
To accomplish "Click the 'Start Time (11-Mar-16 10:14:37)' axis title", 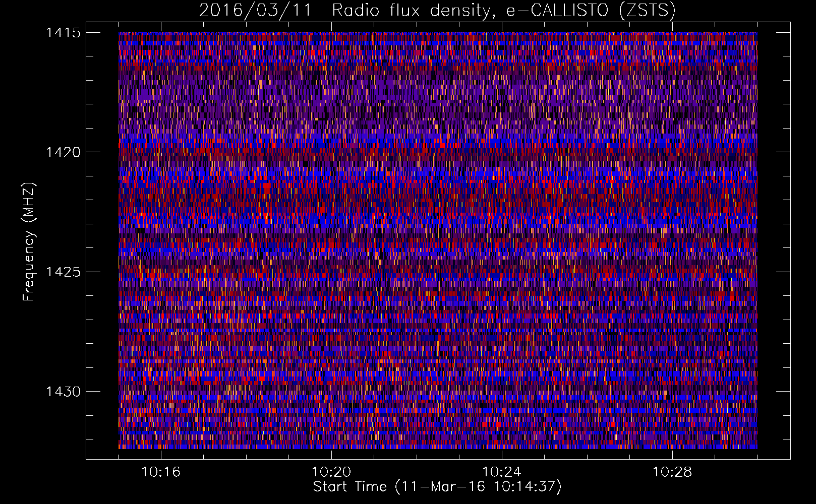I will (x=437, y=487).
